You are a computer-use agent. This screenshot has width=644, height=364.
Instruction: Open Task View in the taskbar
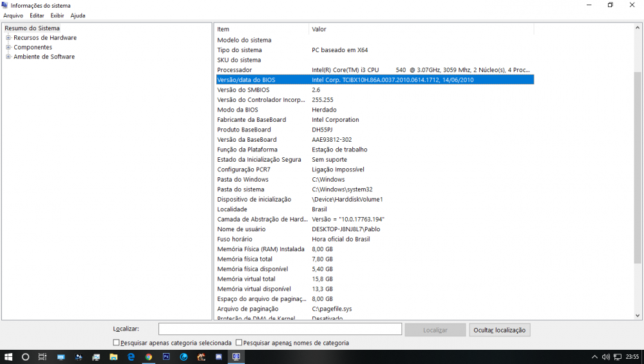43,356
